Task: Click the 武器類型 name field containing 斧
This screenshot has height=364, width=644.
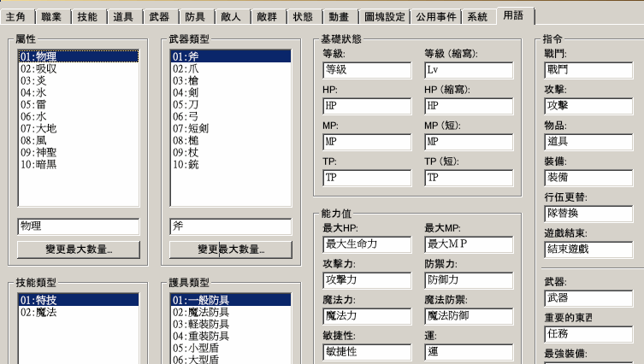Action: (x=231, y=226)
